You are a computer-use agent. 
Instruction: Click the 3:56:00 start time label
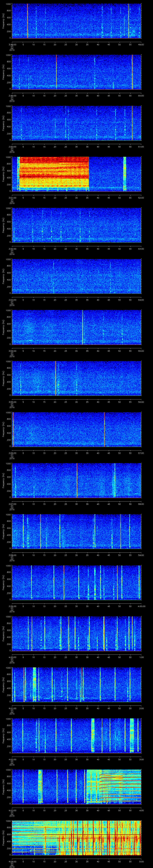[12, 453]
